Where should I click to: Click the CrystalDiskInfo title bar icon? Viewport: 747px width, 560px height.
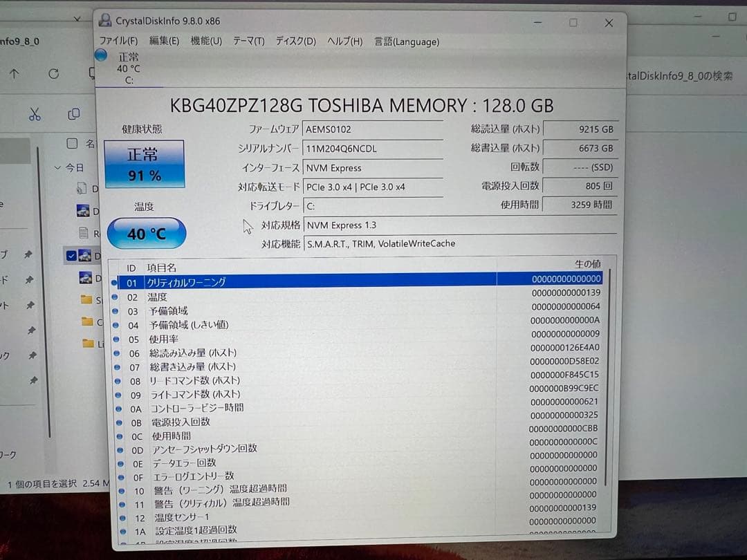pos(105,20)
